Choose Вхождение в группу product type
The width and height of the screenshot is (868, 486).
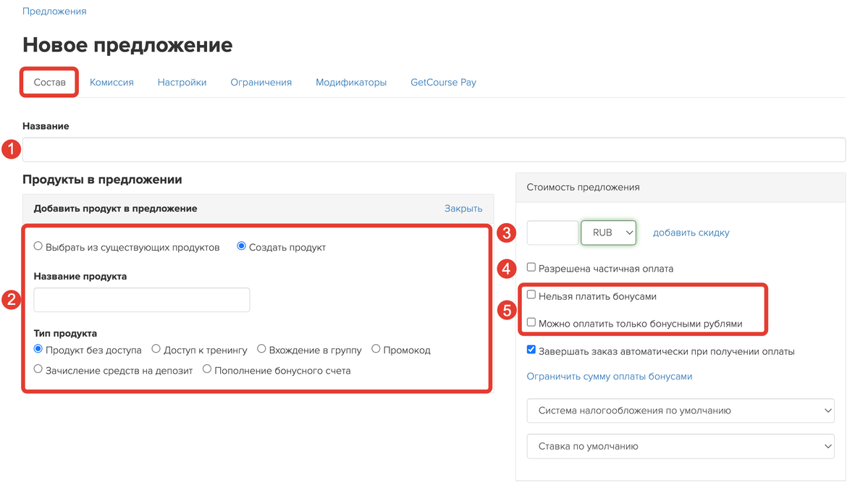tap(261, 348)
